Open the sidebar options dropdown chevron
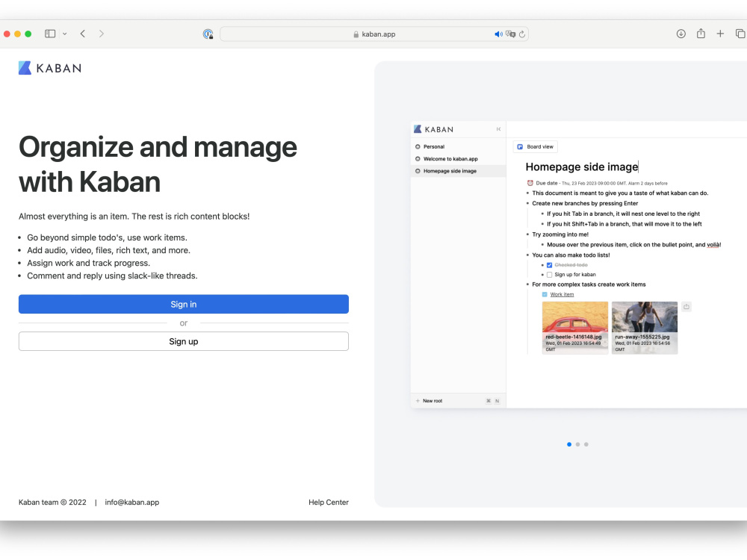Screen dimensions: 747x560 tap(65, 34)
